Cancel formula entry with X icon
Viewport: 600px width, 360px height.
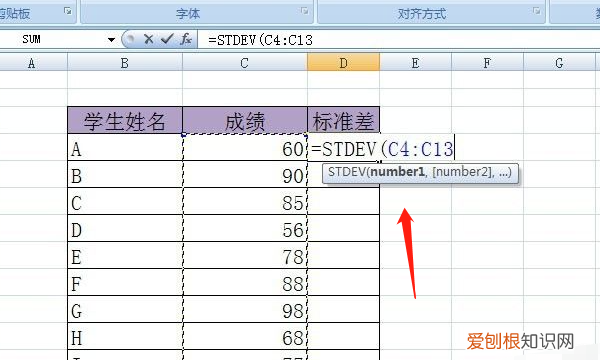[148, 39]
